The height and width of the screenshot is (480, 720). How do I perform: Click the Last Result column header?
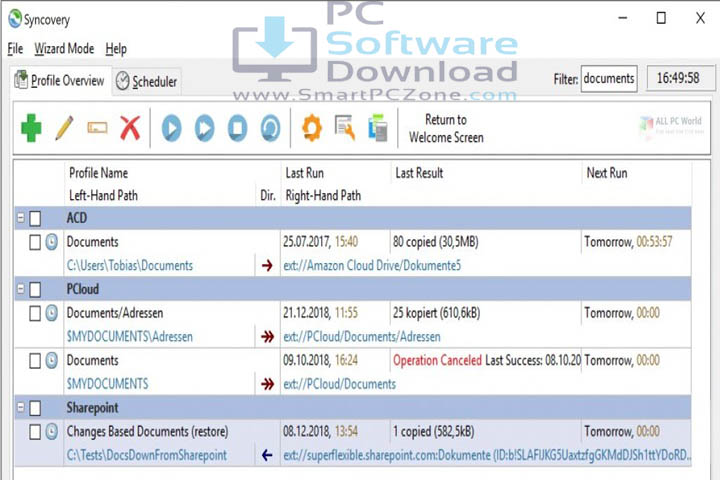(x=419, y=173)
